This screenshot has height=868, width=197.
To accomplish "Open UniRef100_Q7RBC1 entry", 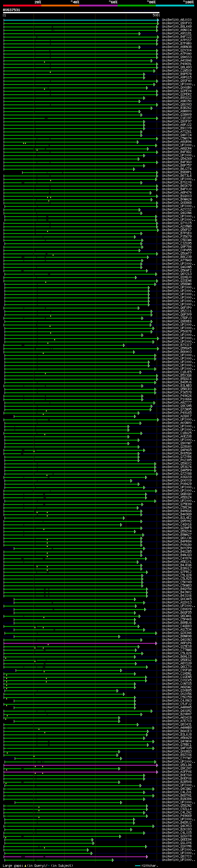I will pyautogui.click(x=177, y=745).
